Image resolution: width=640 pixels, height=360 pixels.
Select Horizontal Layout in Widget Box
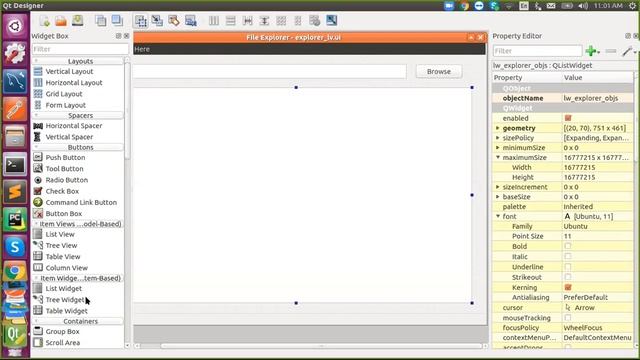[x=74, y=82]
